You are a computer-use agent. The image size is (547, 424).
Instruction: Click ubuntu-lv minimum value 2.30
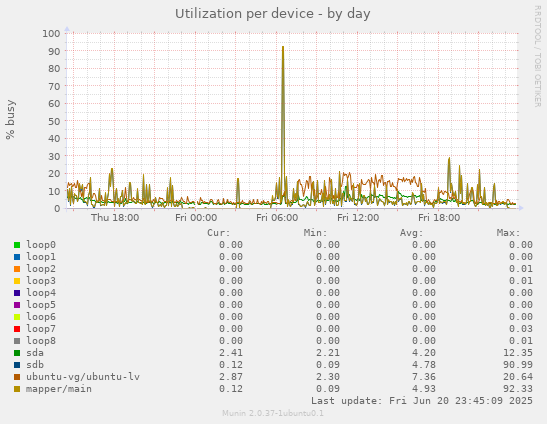point(328,377)
